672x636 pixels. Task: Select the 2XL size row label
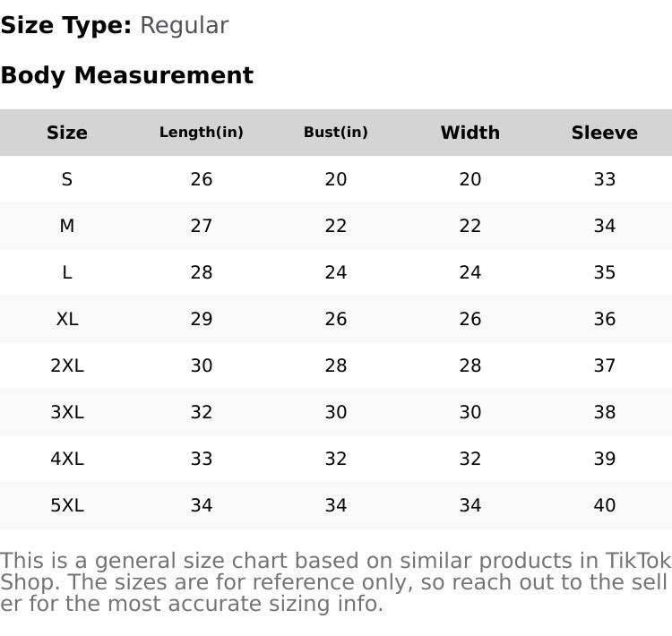pyautogui.click(x=67, y=365)
